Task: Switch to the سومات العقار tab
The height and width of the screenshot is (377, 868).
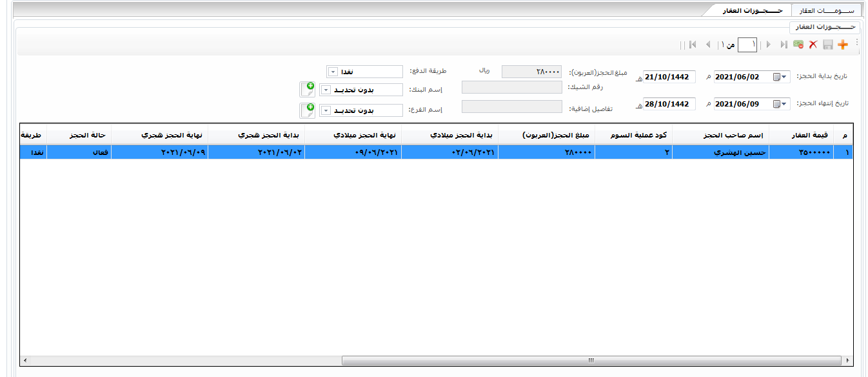Action: [x=826, y=11]
